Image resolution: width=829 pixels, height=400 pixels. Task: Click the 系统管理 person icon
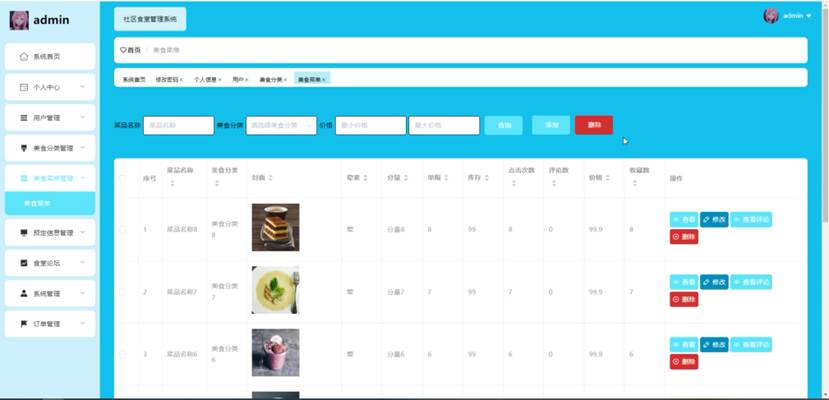coord(24,293)
